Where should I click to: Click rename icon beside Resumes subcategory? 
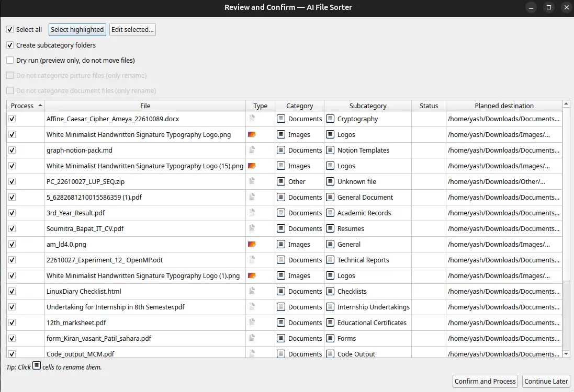[x=330, y=228]
